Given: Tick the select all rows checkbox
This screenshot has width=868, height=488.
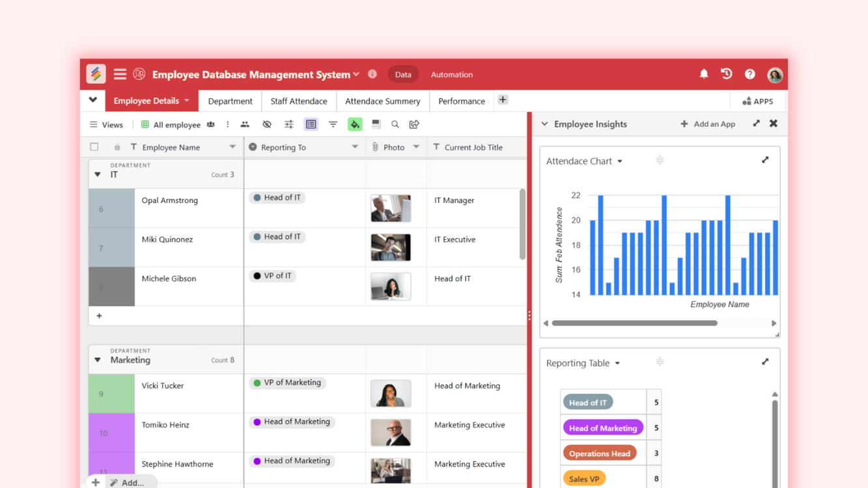Looking at the screenshot, I should pyautogui.click(x=94, y=147).
